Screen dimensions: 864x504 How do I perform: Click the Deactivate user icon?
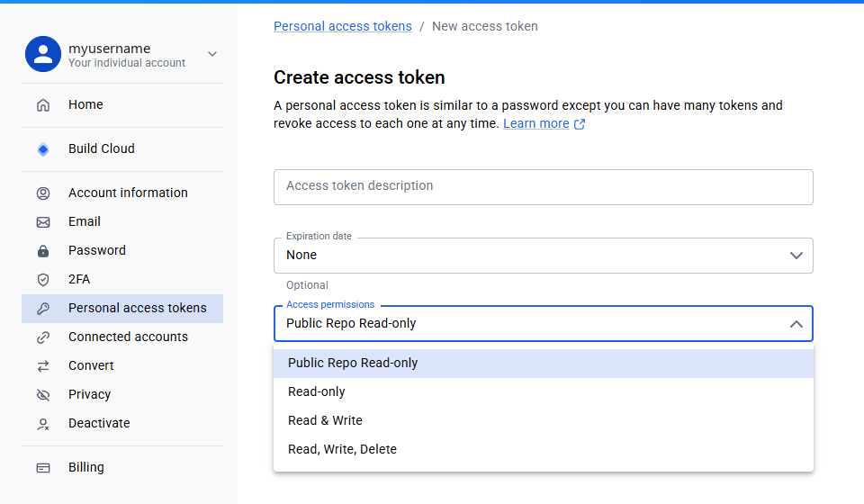pos(43,424)
